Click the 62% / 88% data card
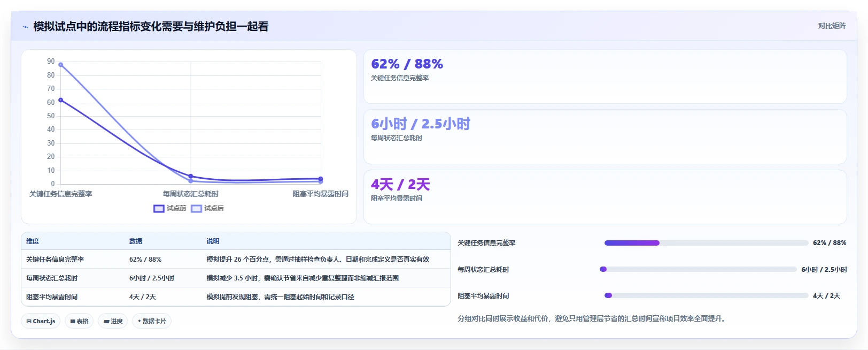This screenshot has width=868, height=350. point(605,77)
